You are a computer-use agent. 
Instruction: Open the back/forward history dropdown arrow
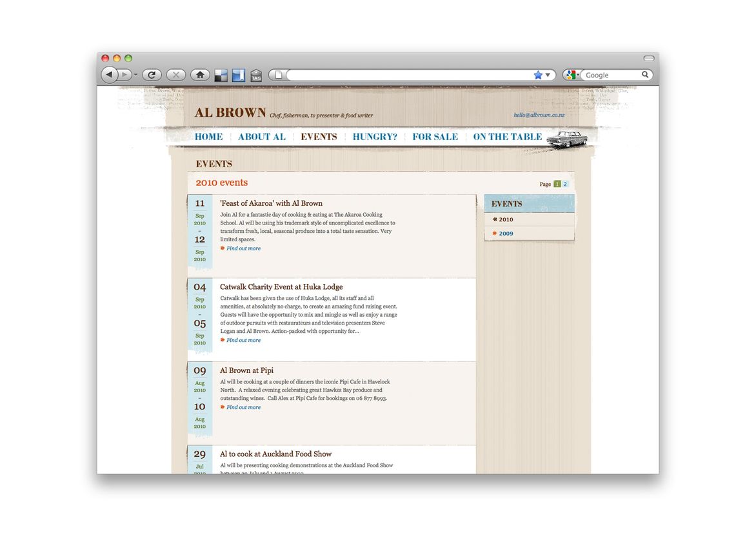coord(135,75)
